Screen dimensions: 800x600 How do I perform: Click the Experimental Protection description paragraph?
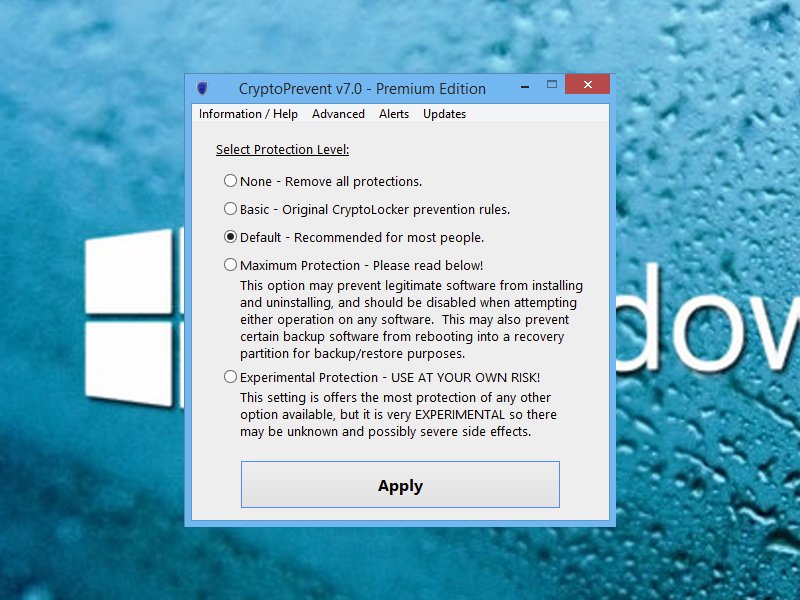coord(398,414)
